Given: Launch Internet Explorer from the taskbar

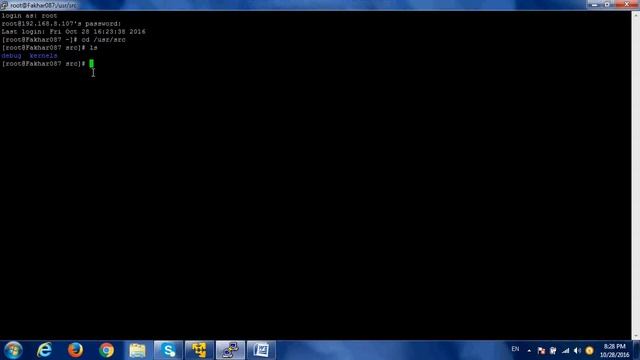Looking at the screenshot, I should coord(44,350).
